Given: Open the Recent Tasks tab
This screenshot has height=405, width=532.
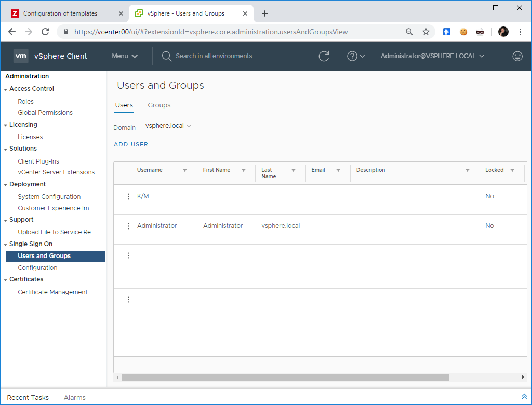Looking at the screenshot, I should pyautogui.click(x=28, y=398).
